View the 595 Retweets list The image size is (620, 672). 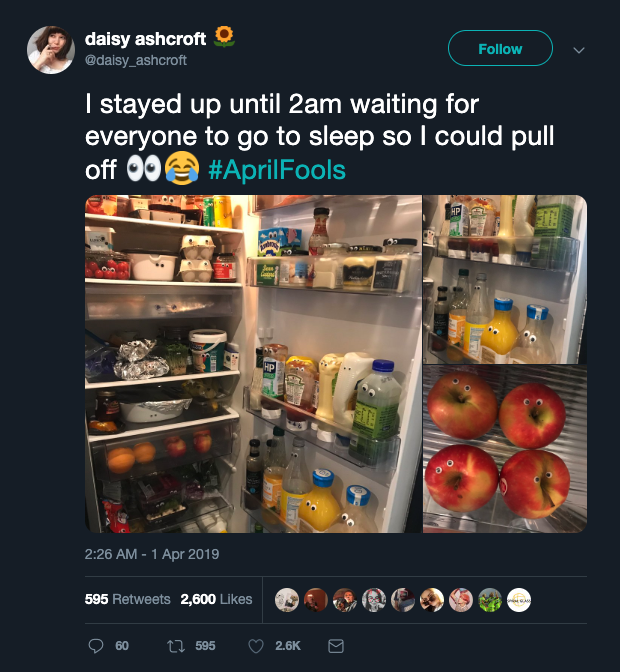[x=127, y=599]
